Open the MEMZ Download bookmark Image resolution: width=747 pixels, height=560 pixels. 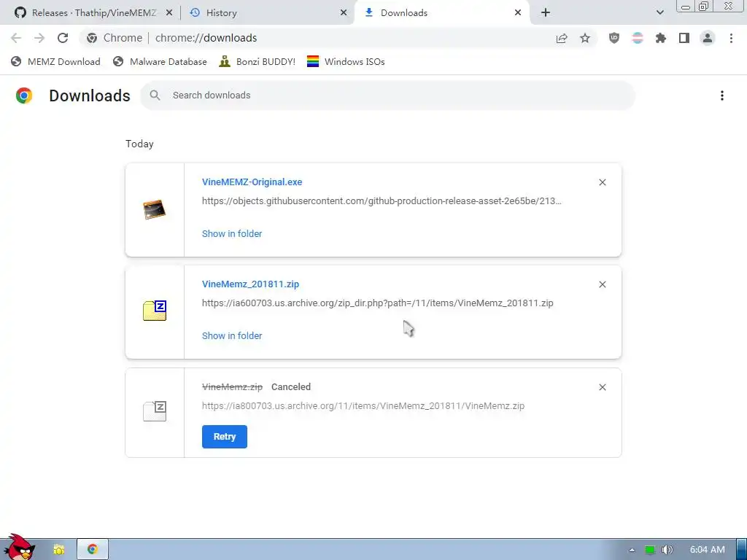click(x=55, y=61)
